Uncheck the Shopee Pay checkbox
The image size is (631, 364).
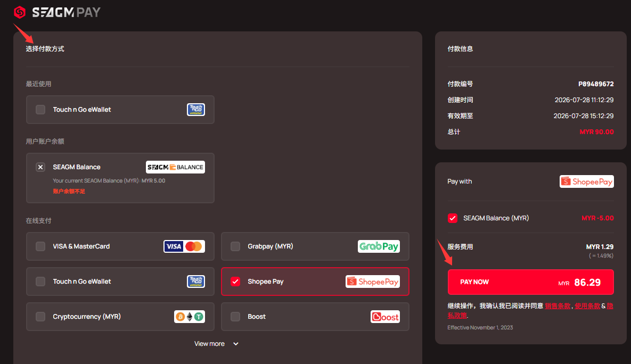[x=235, y=282]
